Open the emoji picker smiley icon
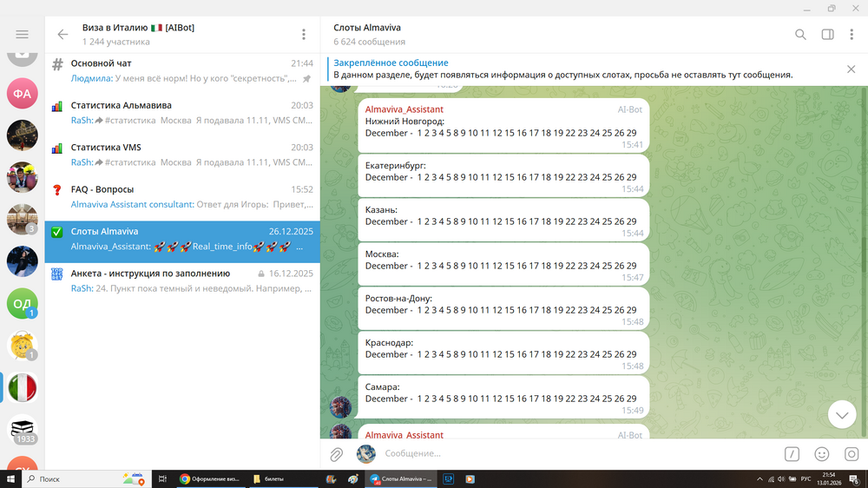Viewport: 868px width, 488px height. point(821,454)
